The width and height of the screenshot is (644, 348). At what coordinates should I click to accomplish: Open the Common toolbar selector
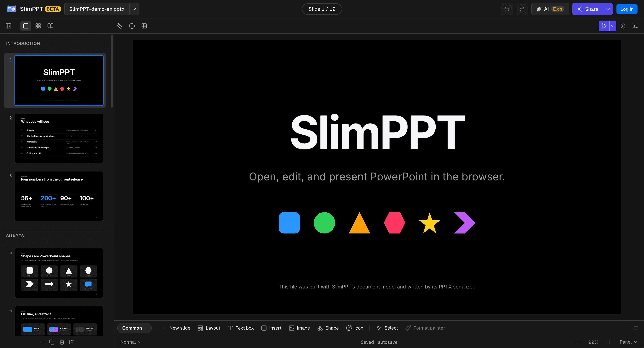(x=135, y=328)
